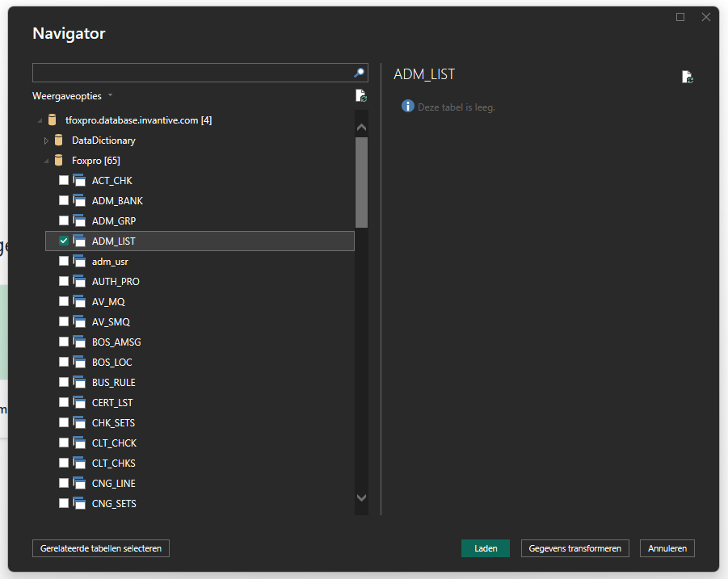Select the AV_SMQ table label
Viewport: 728px width, 579px height.
[x=111, y=322]
